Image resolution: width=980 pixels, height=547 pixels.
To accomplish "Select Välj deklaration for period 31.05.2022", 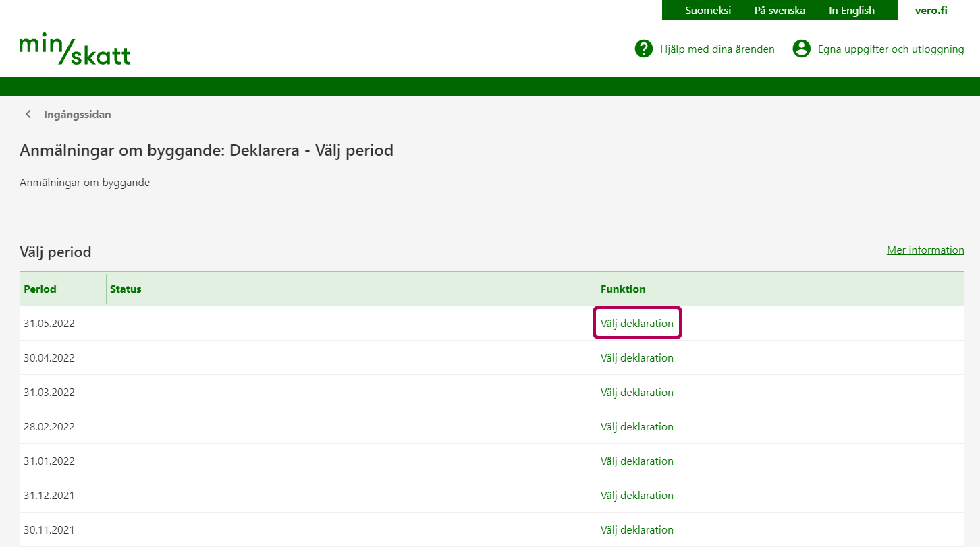I will pyautogui.click(x=636, y=324).
